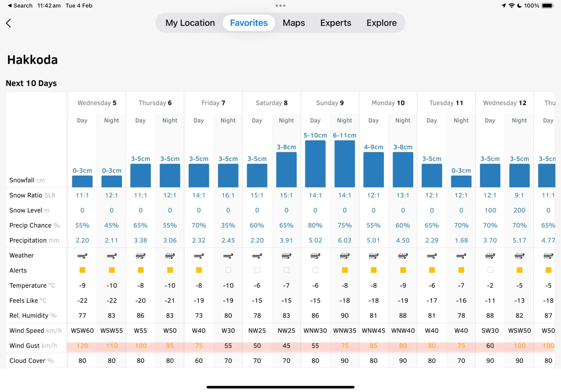
Task: Tap the back chevron in top-left corner
Action: click(8, 23)
